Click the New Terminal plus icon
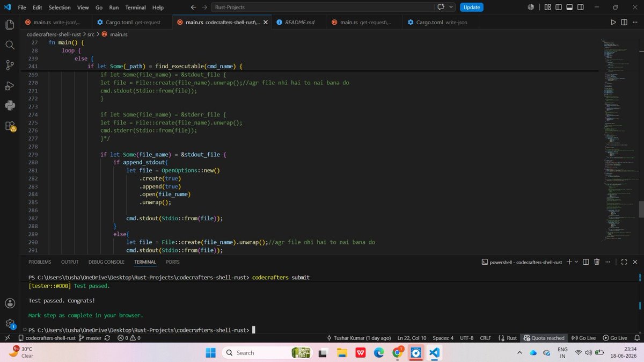 569,262
